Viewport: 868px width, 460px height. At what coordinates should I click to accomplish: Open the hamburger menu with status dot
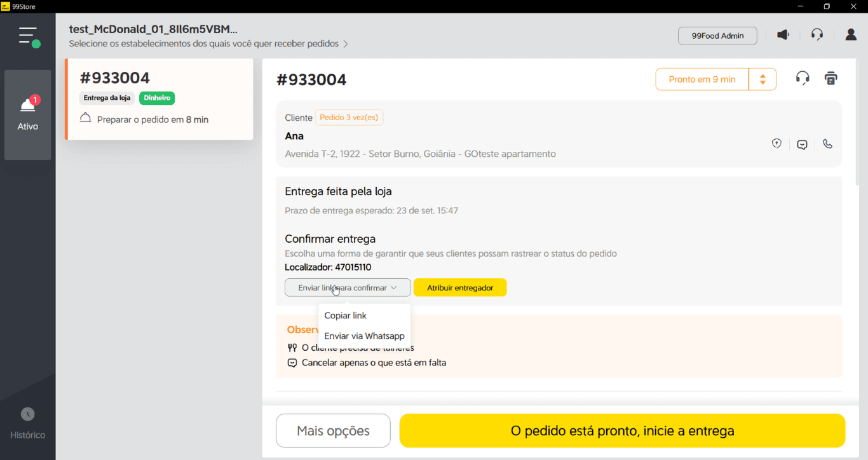coord(28,36)
